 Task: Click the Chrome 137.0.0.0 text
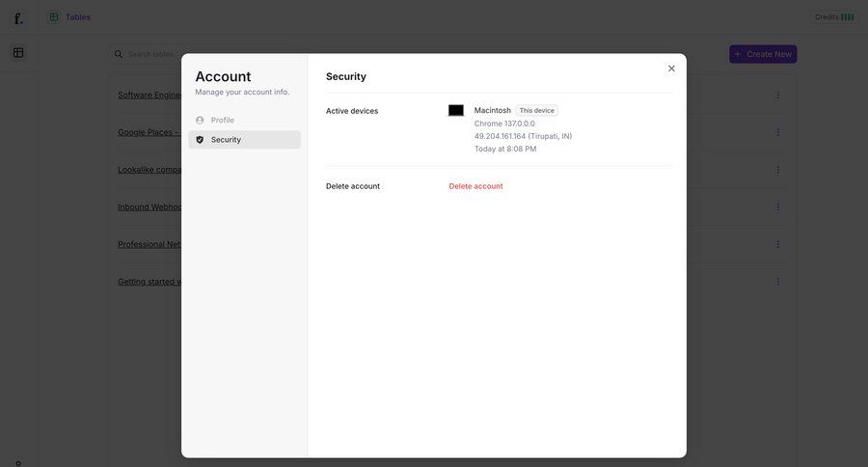coord(504,124)
